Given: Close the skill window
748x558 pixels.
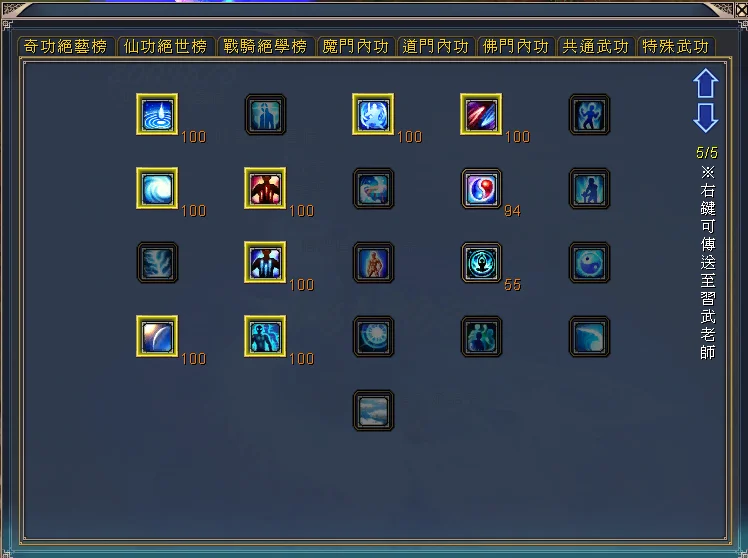Looking at the screenshot, I should tap(742, 10).
